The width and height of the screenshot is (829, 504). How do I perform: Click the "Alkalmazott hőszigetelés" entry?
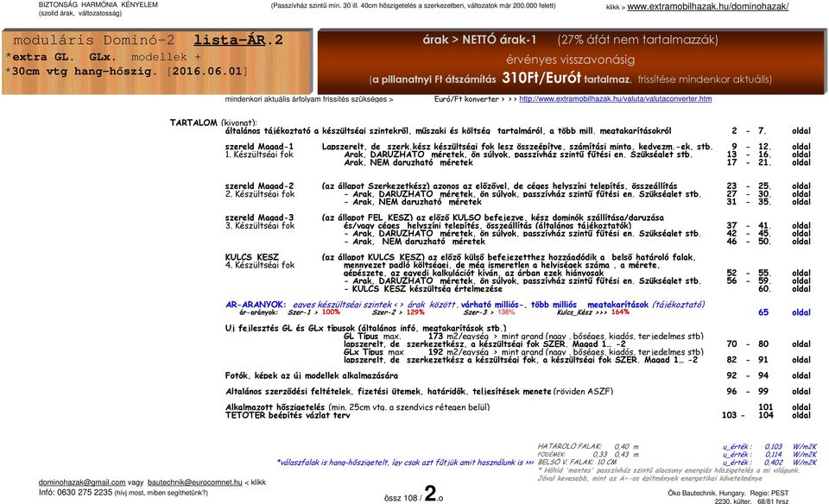point(358,407)
